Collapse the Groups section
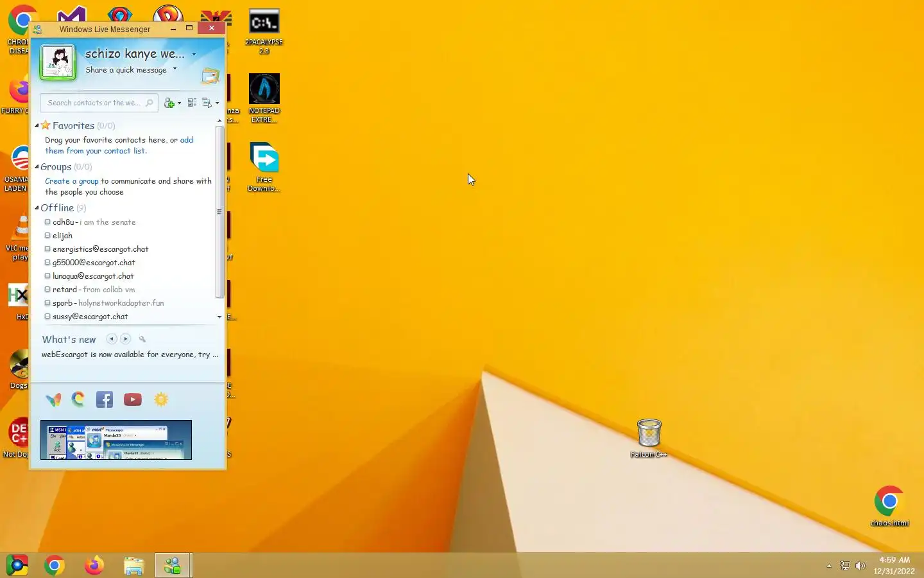924x578 pixels. point(37,166)
